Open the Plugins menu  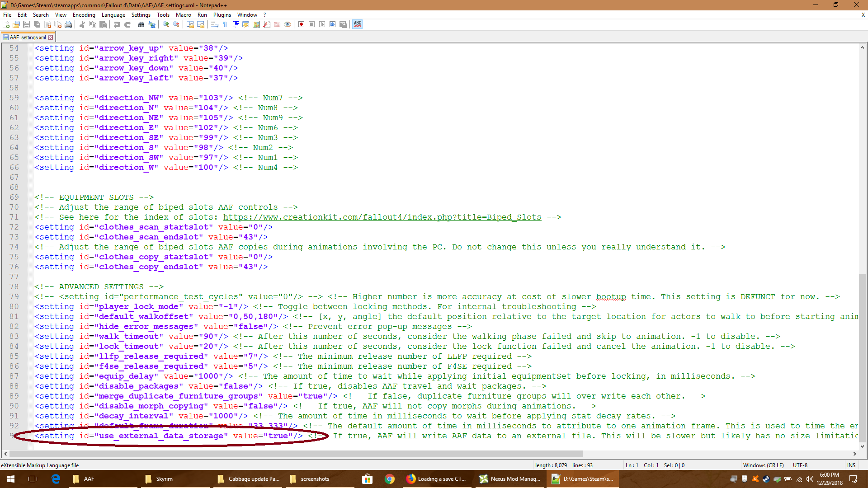coord(222,15)
